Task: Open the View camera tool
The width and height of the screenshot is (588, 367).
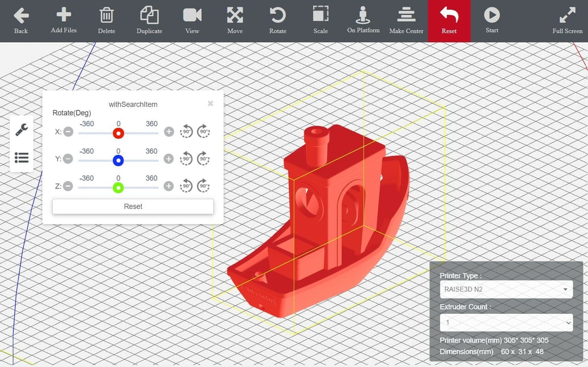Action: pos(192,15)
